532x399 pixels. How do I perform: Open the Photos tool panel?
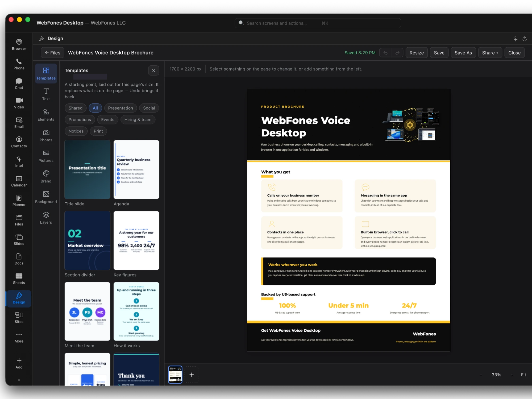[x=46, y=136]
